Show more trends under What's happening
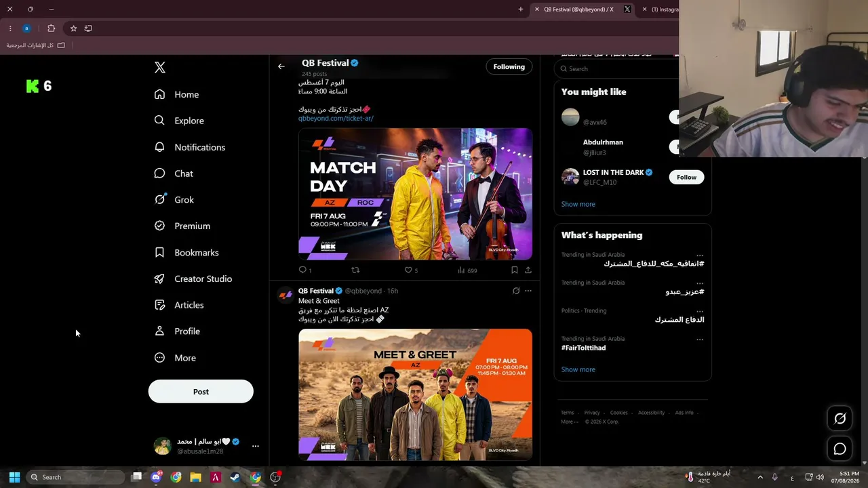Viewport: 868px width, 488px height. [578, 369]
